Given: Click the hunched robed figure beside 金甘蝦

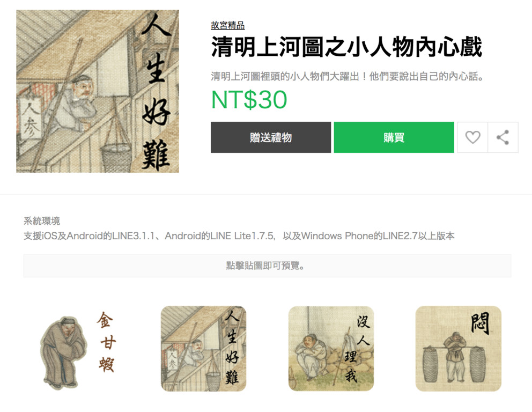Looking at the screenshot, I should coord(63,353).
